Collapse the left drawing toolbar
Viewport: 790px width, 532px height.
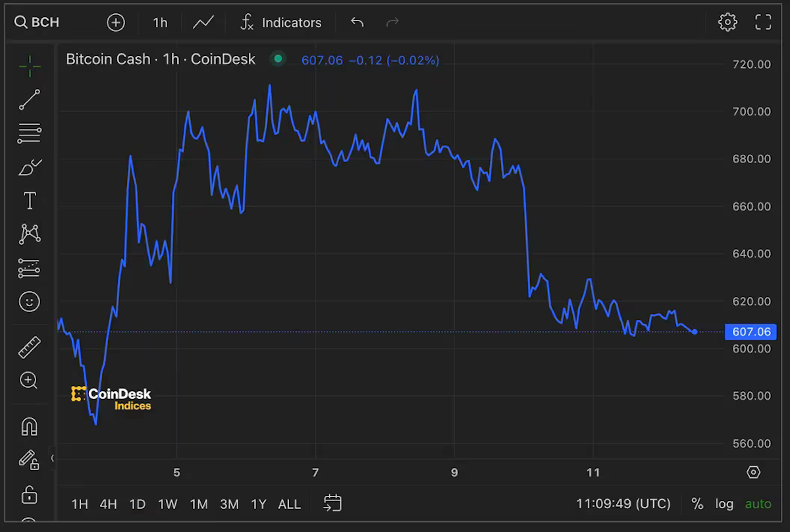coord(53,458)
